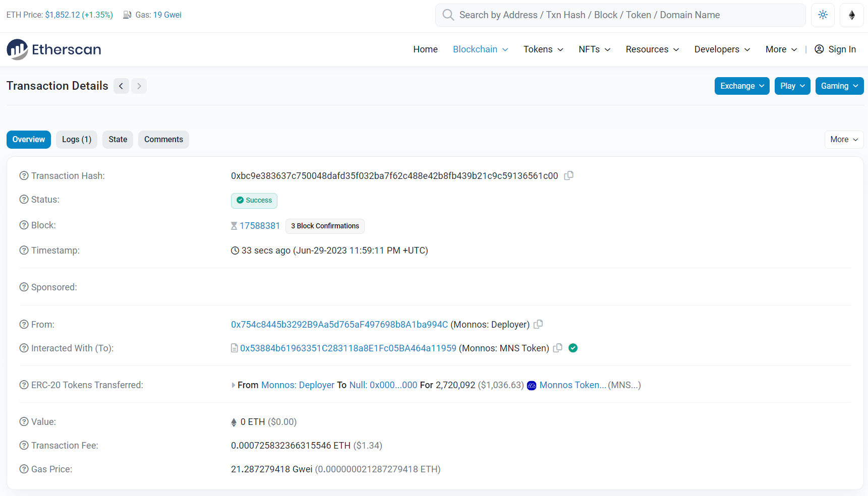Open the Ethereum network selector icon

coord(852,15)
